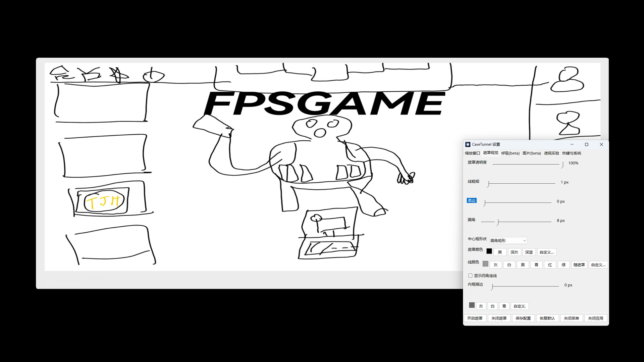Click the 关闭应用 button

pyautogui.click(x=596, y=318)
